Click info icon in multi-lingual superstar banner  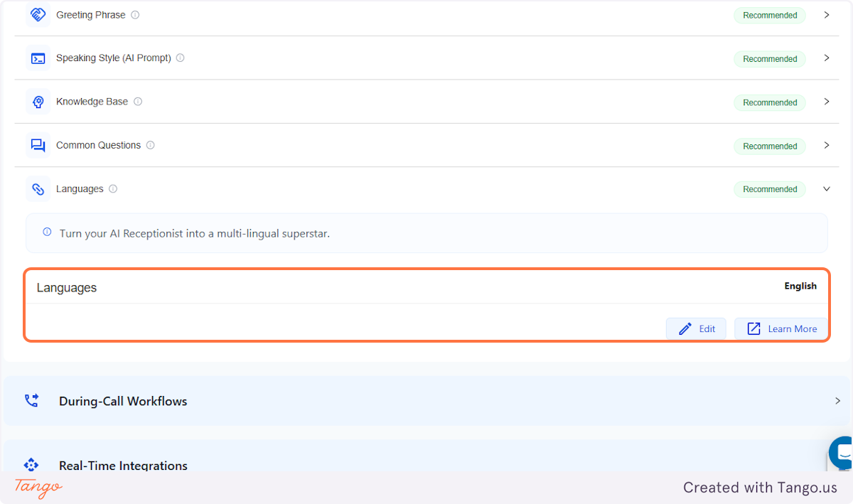(x=47, y=232)
